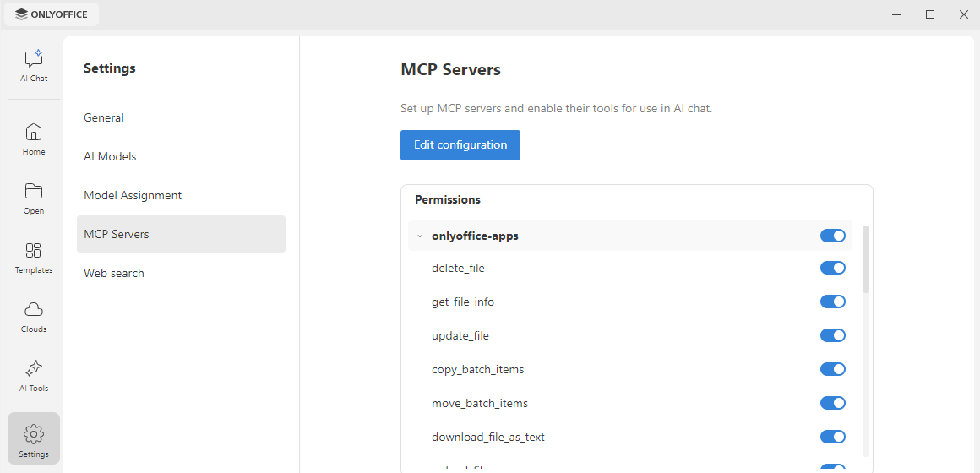980x473 pixels.
Task: Disable the download_file_as_text toggle
Action: click(x=832, y=437)
